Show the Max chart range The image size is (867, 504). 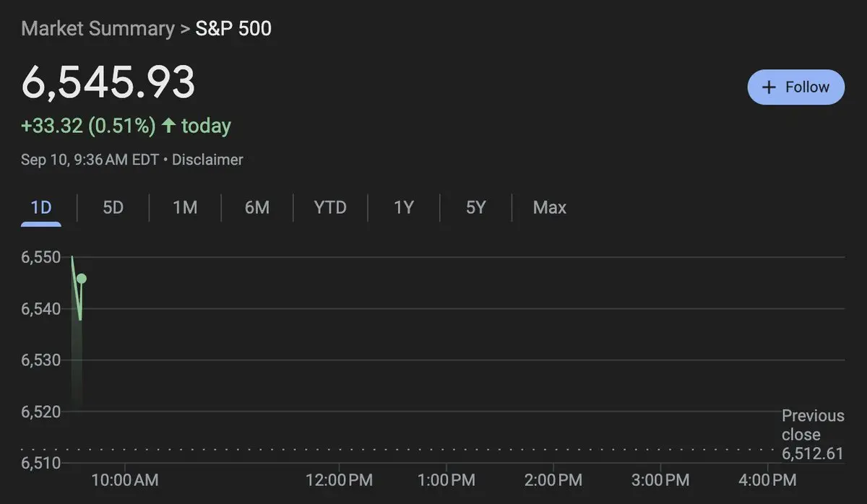[550, 208]
